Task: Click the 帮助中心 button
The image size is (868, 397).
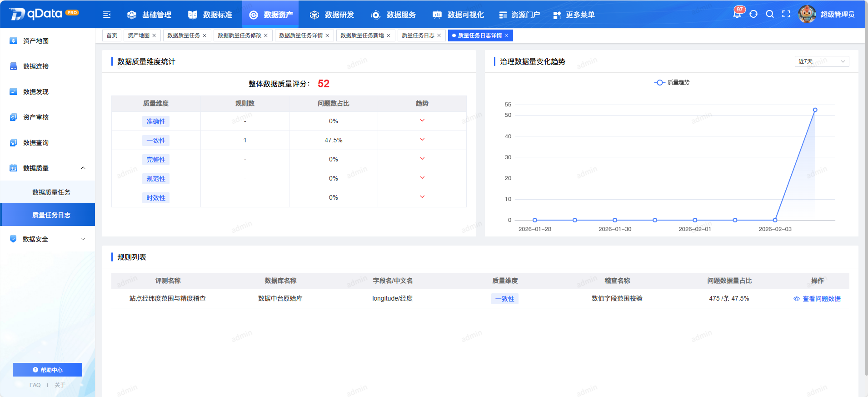Action: coord(47,370)
